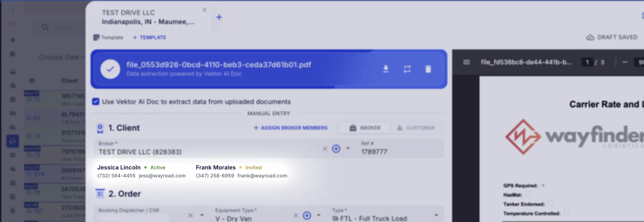Select Frank Morales contact card
The image size is (644, 222).
241,171
